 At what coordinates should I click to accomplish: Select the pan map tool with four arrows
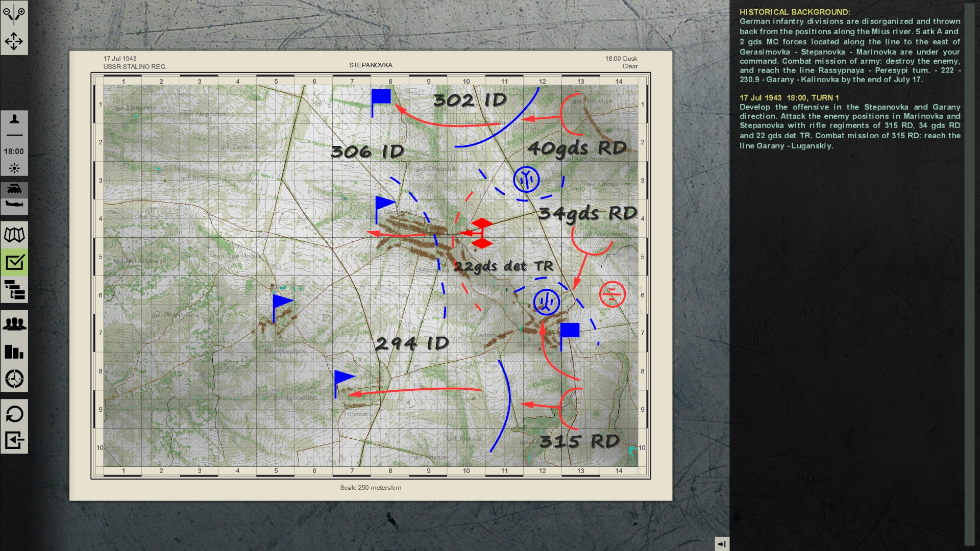[x=14, y=41]
